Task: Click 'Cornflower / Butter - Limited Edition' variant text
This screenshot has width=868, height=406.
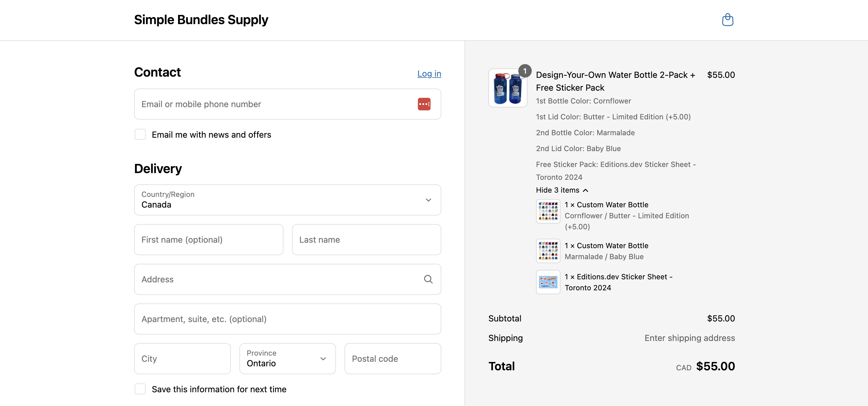Action: click(627, 221)
